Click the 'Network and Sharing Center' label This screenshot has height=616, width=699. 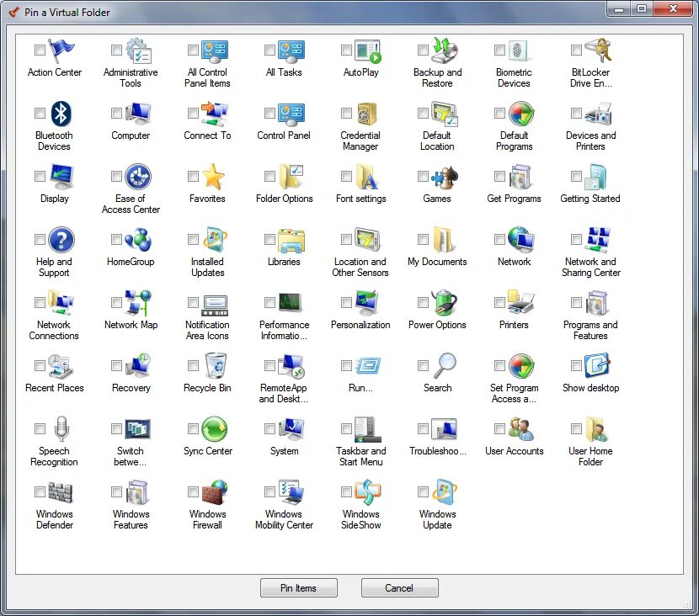[x=590, y=268]
